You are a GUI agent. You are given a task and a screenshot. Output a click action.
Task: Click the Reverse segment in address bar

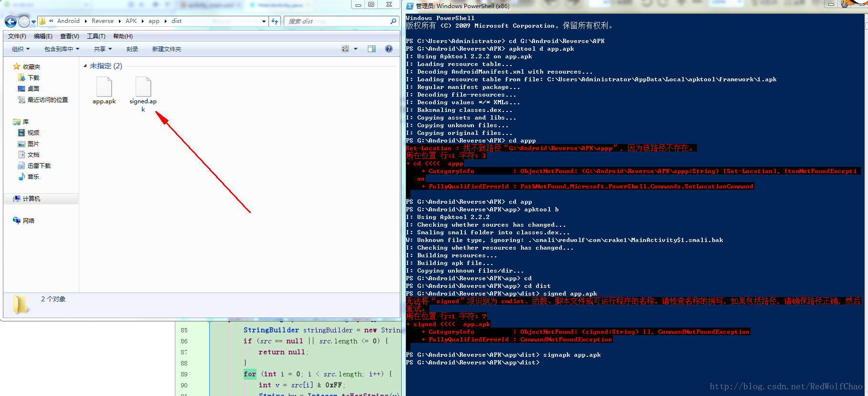(x=103, y=21)
